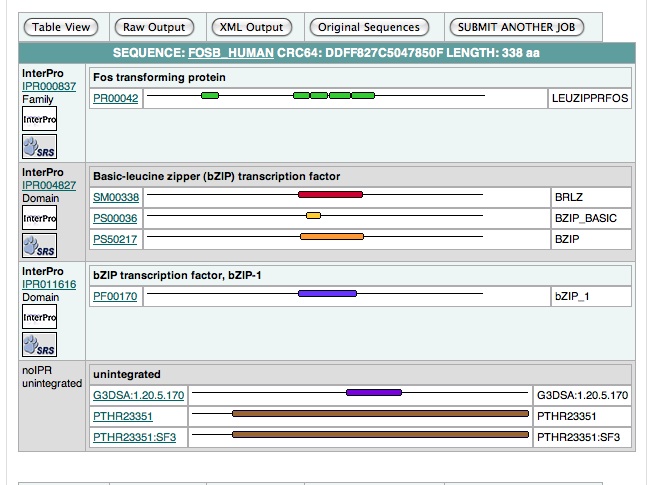Click the InterPro icon under IPR011616

tap(39, 317)
